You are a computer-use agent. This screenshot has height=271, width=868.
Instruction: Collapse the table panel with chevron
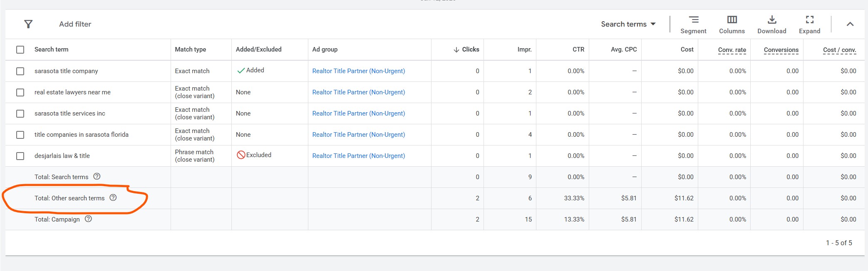pos(850,24)
